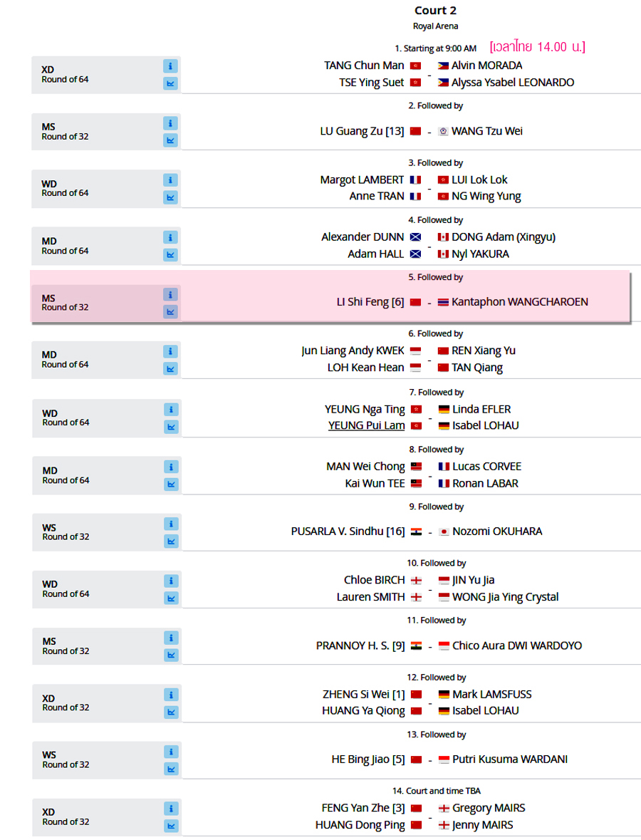Open info icon for Chloe BIRCH match
Image resolution: width=641 pixels, height=840 pixels.
pos(172,581)
